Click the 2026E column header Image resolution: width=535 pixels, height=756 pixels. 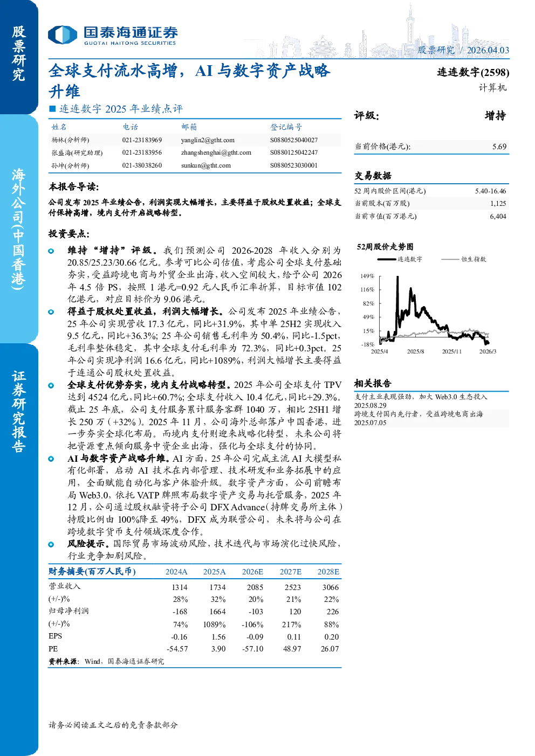coord(252,572)
